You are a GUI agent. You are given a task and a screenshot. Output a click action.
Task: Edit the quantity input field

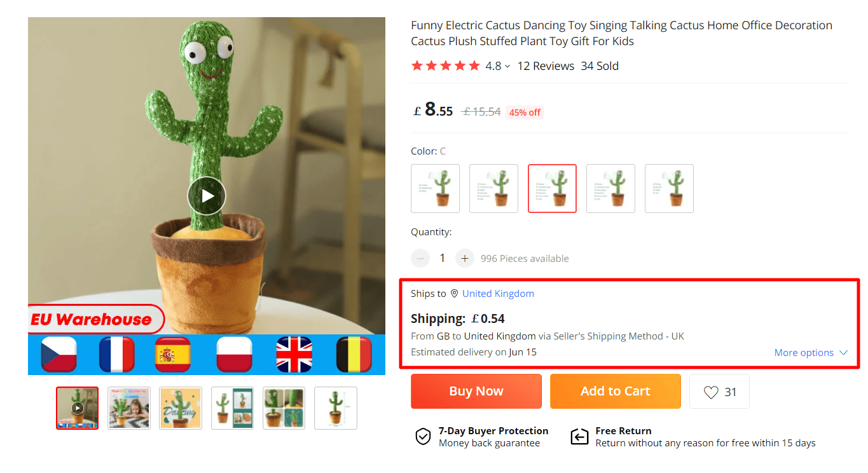(x=443, y=258)
